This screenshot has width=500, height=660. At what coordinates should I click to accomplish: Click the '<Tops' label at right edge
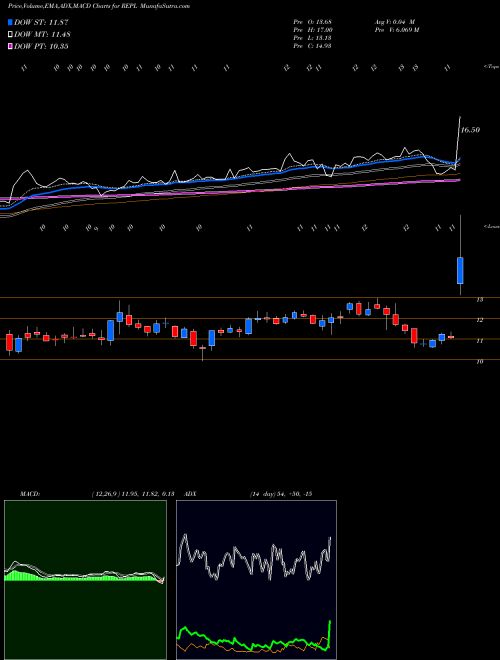pyautogui.click(x=491, y=67)
